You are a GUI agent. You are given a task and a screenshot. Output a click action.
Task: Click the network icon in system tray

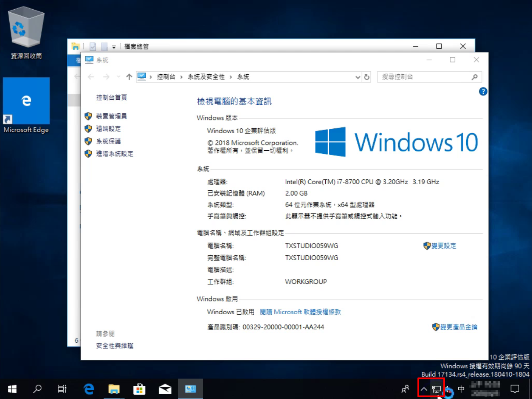click(436, 389)
